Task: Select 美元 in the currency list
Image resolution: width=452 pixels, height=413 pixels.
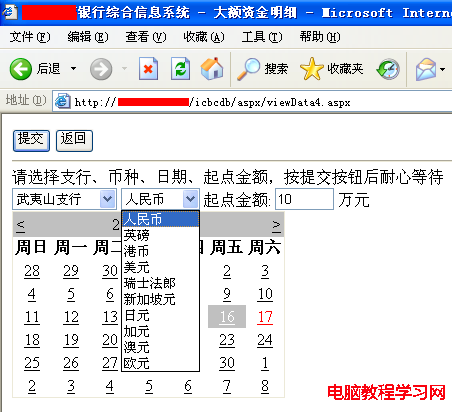Action: (x=160, y=267)
